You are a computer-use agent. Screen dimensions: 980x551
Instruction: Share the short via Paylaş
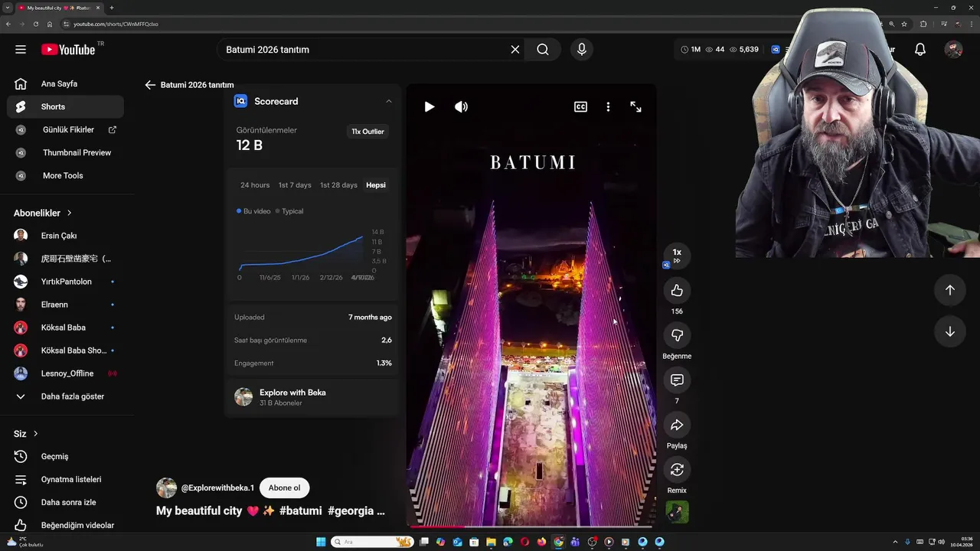click(x=677, y=425)
